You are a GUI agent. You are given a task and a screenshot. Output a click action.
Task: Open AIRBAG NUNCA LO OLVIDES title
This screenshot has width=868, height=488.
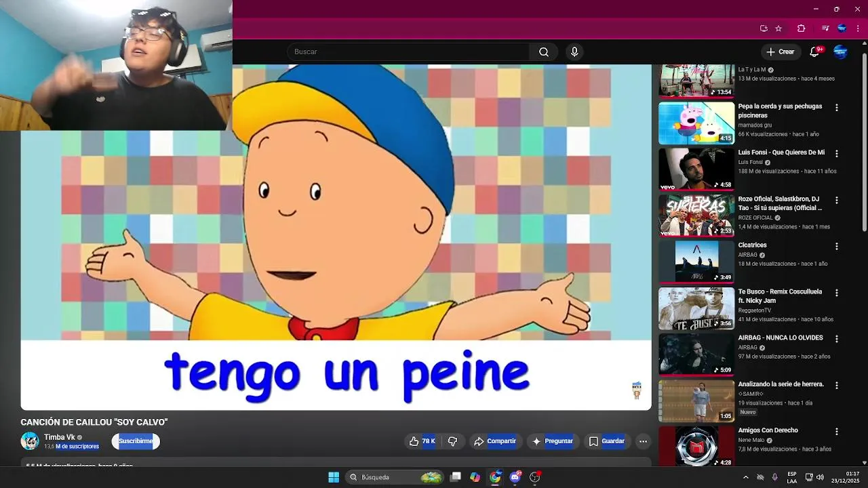point(781,338)
